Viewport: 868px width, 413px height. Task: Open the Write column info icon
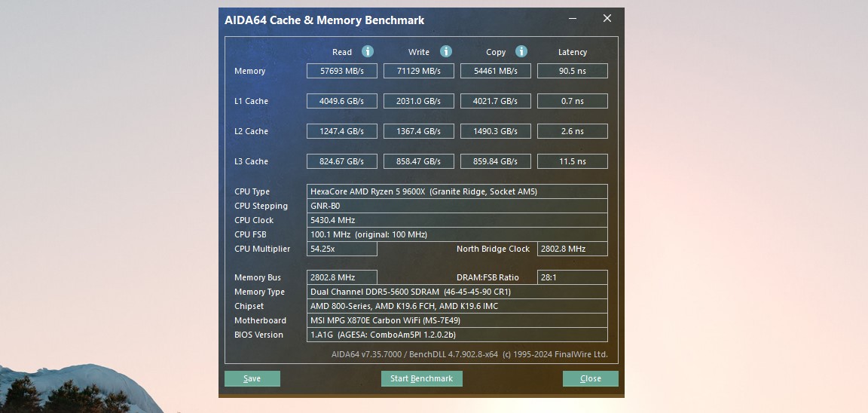(x=446, y=51)
